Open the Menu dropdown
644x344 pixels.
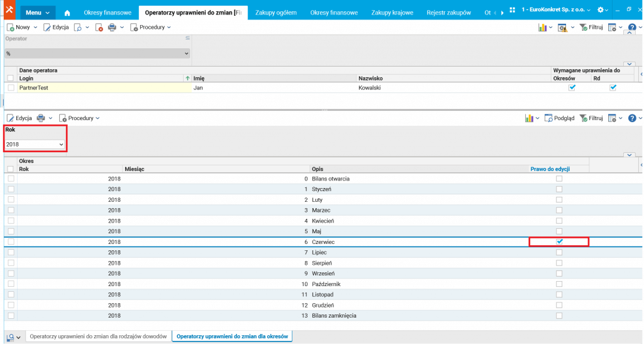[37, 13]
